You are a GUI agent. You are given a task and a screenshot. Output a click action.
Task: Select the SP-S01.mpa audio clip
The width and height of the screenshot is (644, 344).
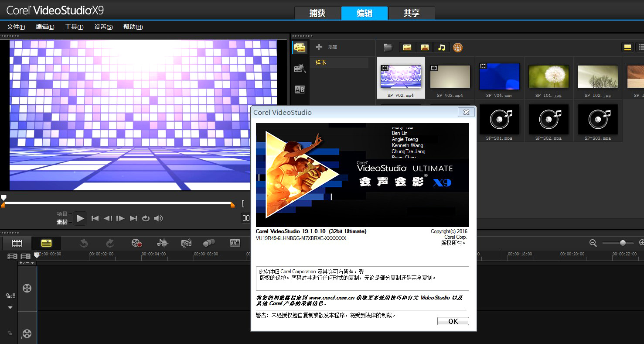pos(499,119)
